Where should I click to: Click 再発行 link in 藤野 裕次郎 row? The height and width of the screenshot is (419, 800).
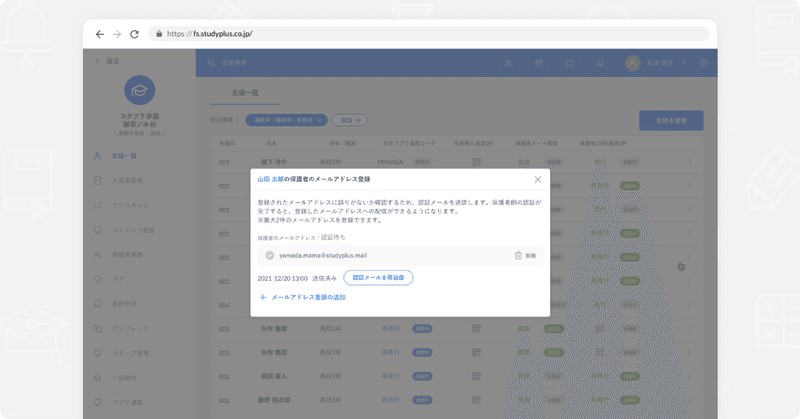[x=390, y=401]
